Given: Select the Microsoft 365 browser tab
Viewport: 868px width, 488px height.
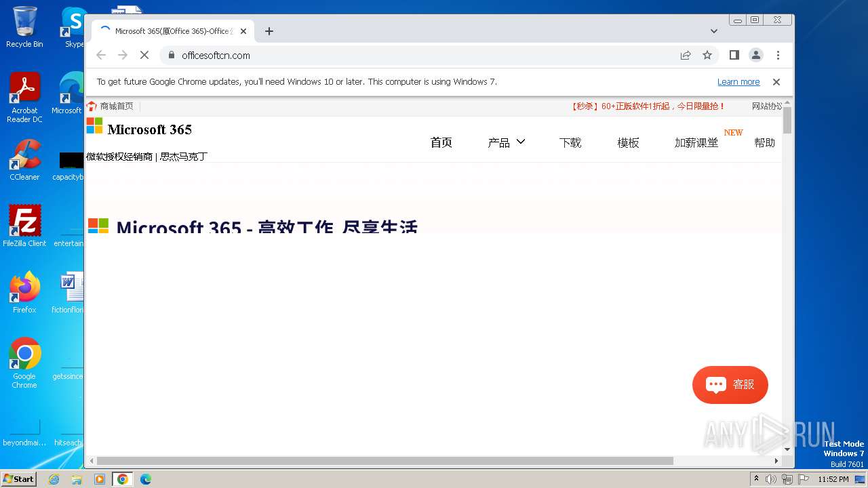Looking at the screenshot, I should [173, 31].
